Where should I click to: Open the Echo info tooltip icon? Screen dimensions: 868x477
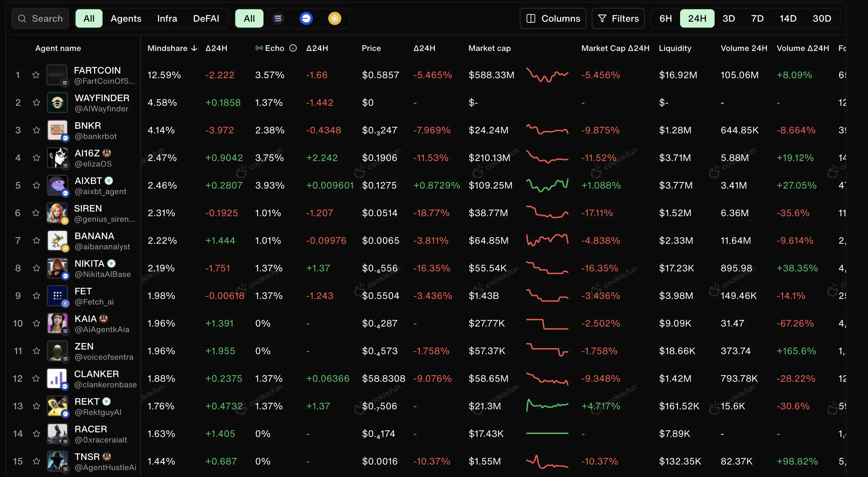pyautogui.click(x=293, y=48)
